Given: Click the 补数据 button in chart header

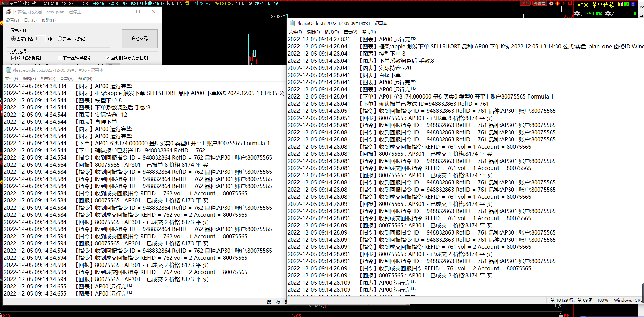Looking at the screenshot, I should tap(539, 3).
